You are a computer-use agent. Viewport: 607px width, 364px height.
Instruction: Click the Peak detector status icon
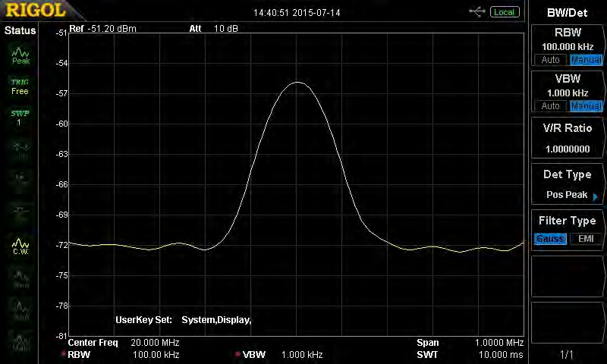tap(20, 55)
